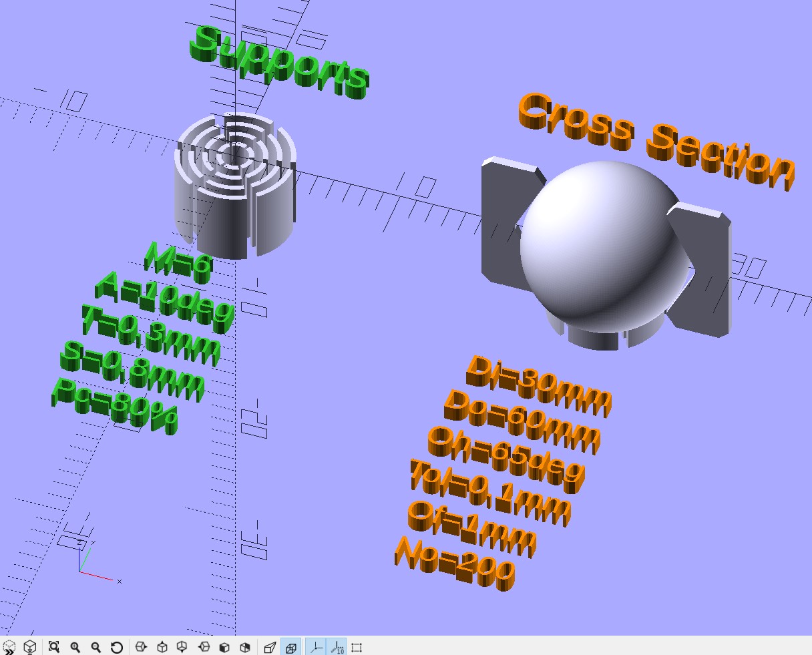Image resolution: width=812 pixels, height=655 pixels.
Task: Toggle Show Scale Markers
Action: click(x=337, y=647)
